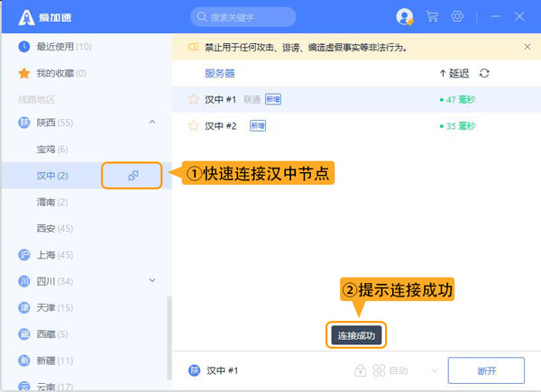Click the lock icon in footer
The width and height of the screenshot is (541, 392).
click(x=360, y=370)
